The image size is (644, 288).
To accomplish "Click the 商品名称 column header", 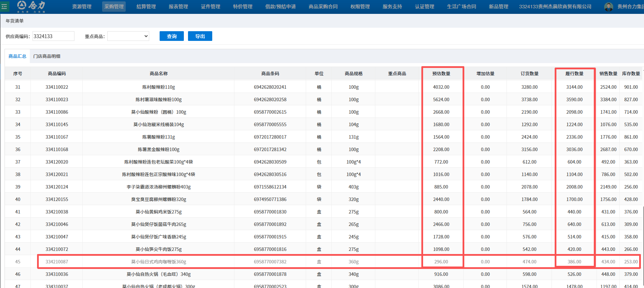I will pos(159,73).
